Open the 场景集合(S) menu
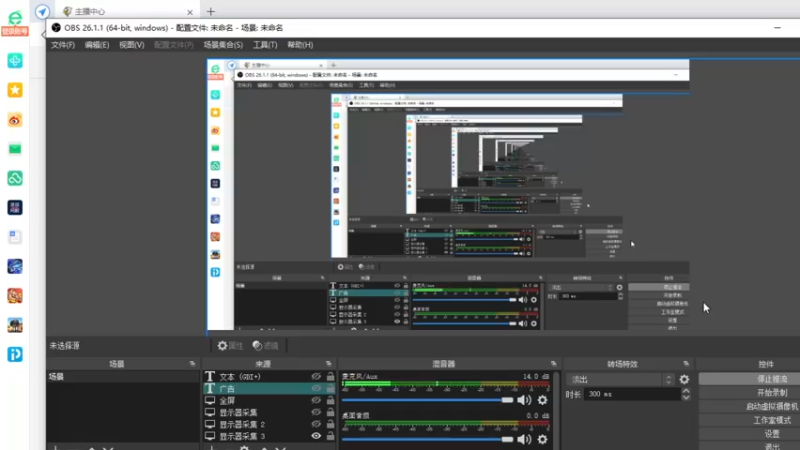800x450 pixels. [x=223, y=45]
